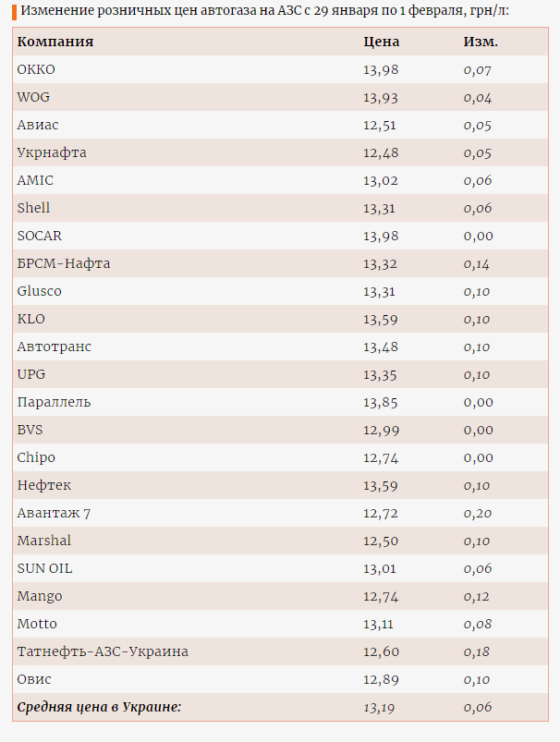
Task: Click the table title about автогаз prices
Action: 264,10
